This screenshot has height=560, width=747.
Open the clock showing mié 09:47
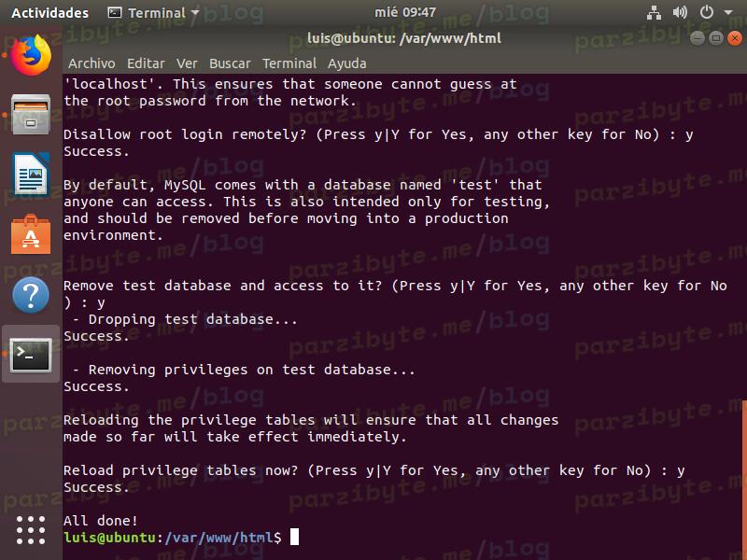(x=403, y=13)
